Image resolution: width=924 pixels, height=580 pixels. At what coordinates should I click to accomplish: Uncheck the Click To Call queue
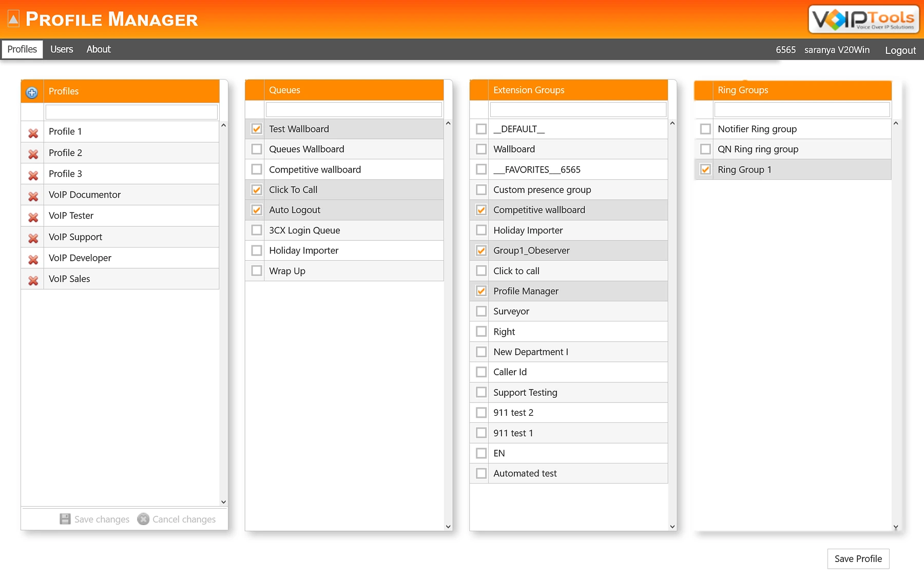(257, 189)
